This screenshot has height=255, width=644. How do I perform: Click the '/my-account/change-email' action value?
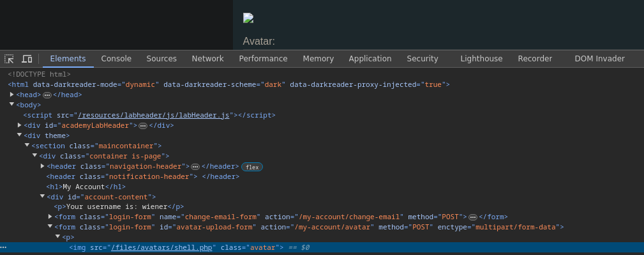pos(349,217)
